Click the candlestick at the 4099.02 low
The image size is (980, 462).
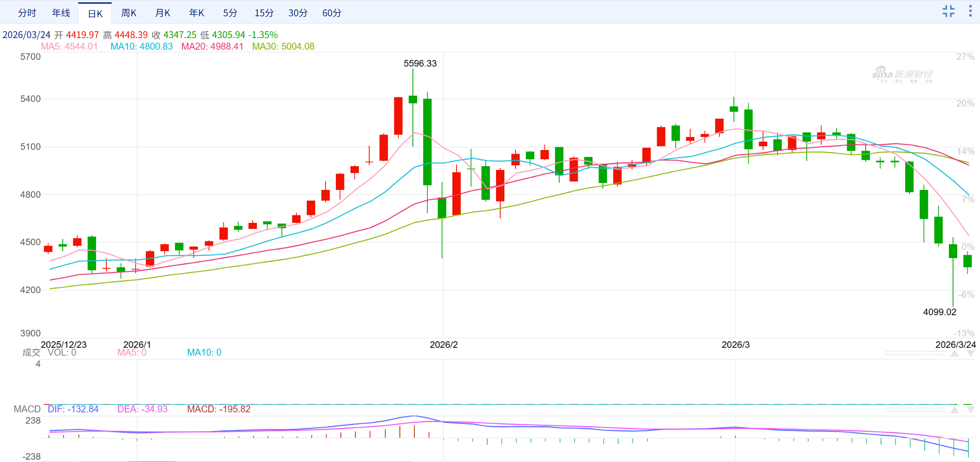(x=953, y=251)
